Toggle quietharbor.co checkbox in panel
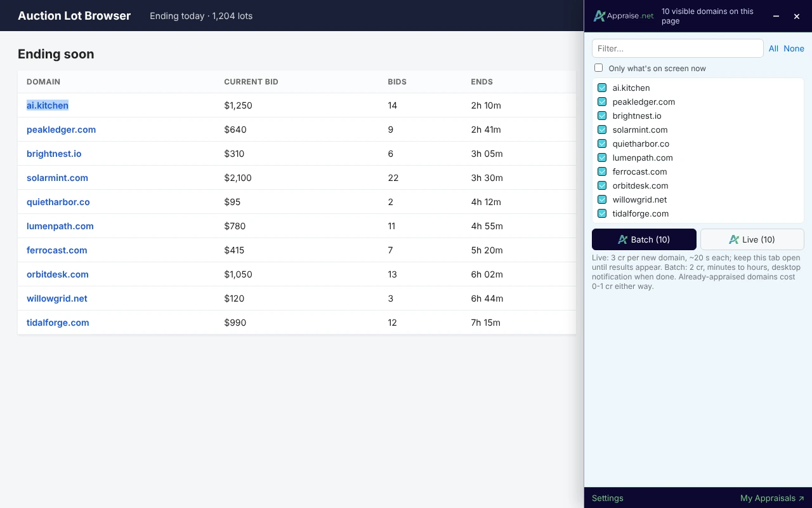 (x=602, y=144)
